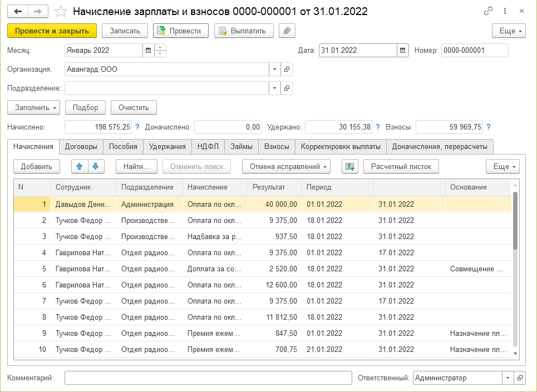Click the green table settings icon
This screenshot has height=392, width=537.
point(349,166)
